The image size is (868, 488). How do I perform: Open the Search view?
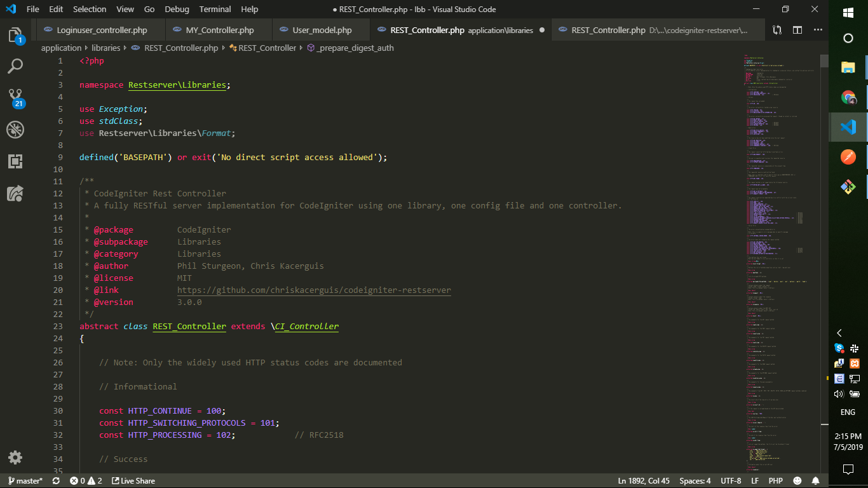coord(15,66)
